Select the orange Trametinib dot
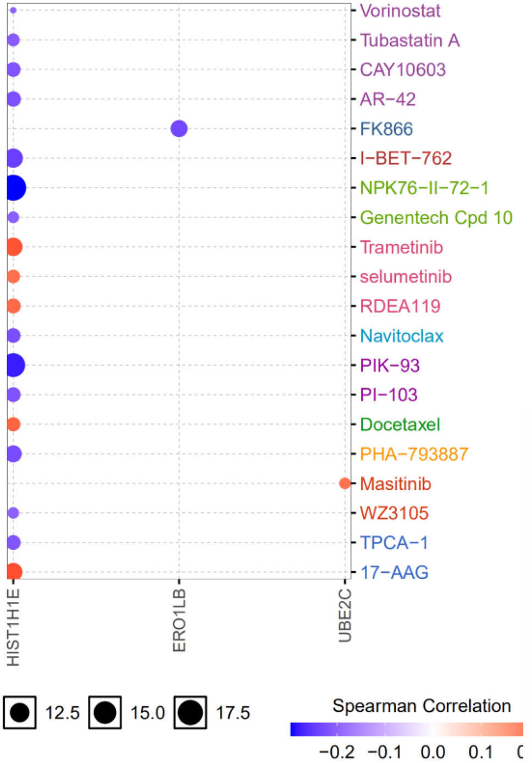Viewport: 532px width, 763px height. click(x=13, y=247)
